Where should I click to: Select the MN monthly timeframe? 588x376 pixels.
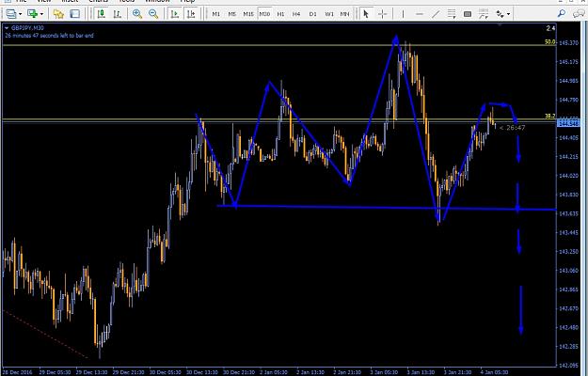pos(344,14)
